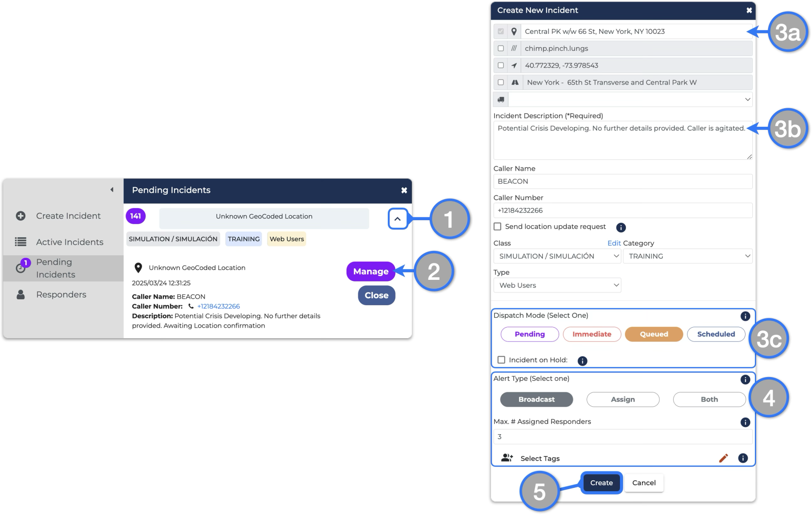
Task: Collapse incident 141 with chevron button
Action: click(x=398, y=219)
